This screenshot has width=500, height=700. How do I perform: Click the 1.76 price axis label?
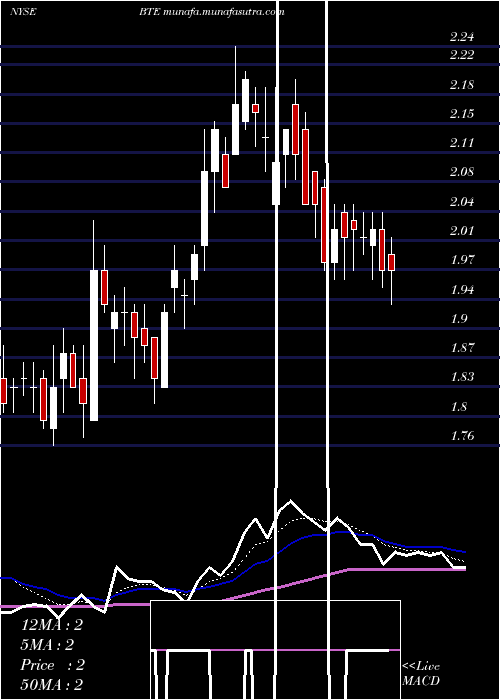[x=462, y=436]
